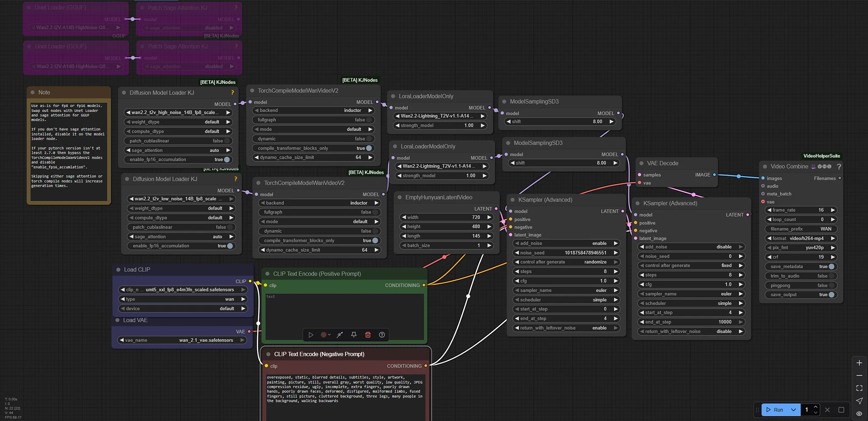Increase the run batch count stepper
868x421 pixels.
815,407
